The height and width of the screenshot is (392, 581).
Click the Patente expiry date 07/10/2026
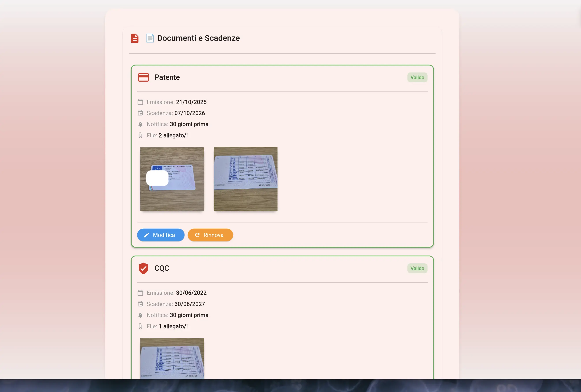pyautogui.click(x=190, y=113)
